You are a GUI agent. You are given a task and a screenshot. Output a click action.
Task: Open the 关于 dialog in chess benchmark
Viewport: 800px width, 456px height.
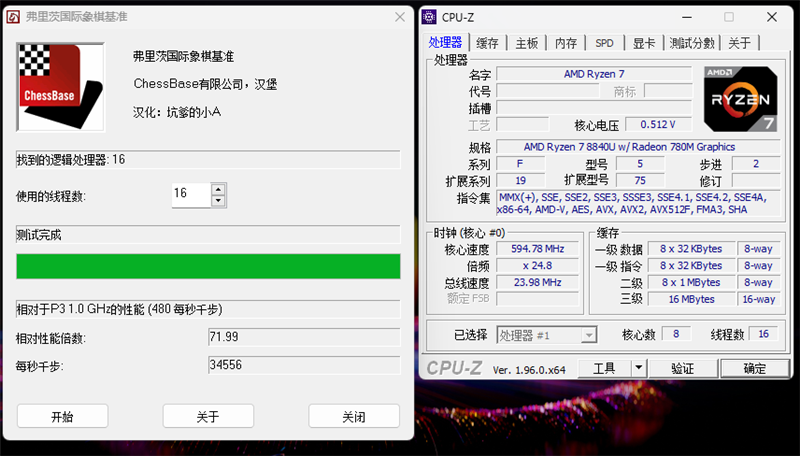pos(208,416)
